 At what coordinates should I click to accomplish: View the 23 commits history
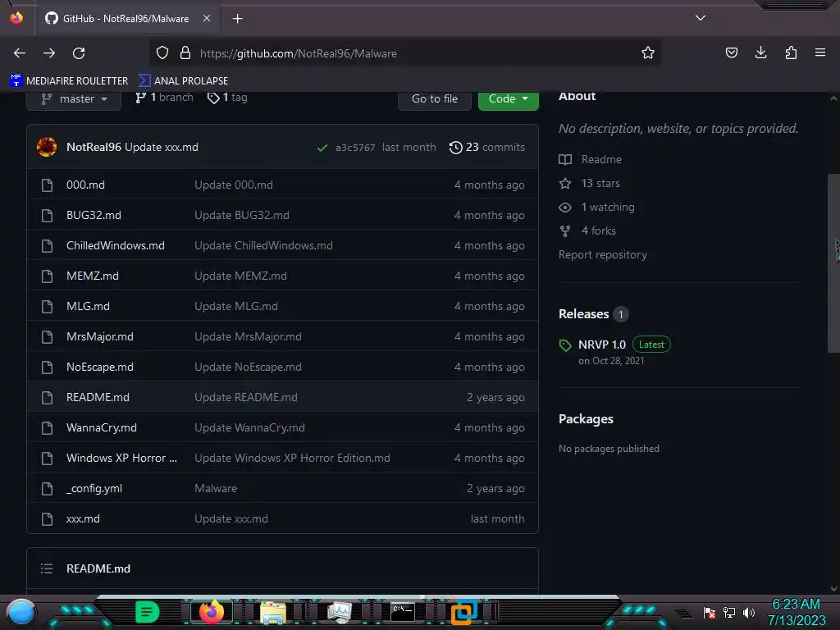click(x=487, y=148)
